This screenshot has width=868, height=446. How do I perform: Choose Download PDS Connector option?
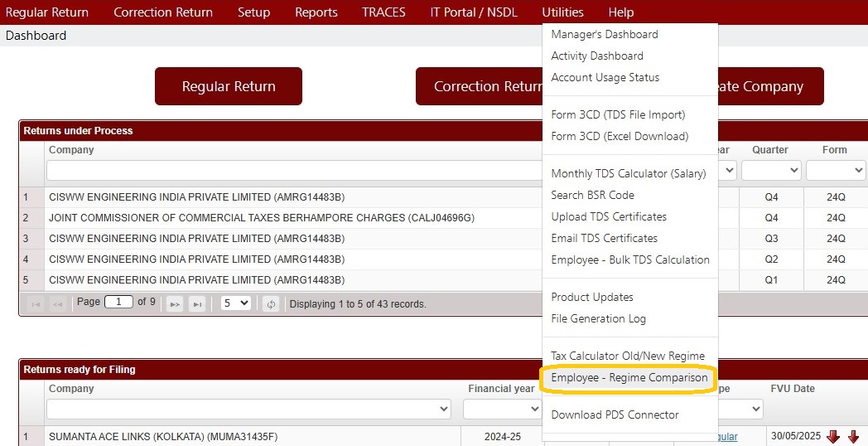(615, 415)
